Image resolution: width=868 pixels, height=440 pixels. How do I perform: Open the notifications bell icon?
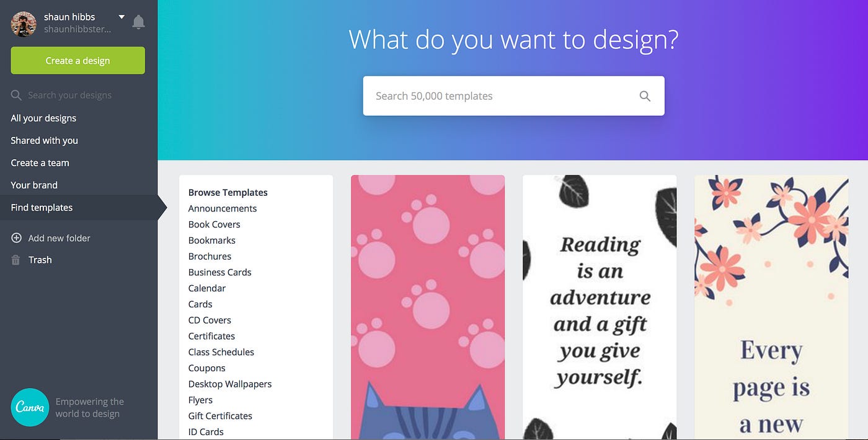pyautogui.click(x=139, y=22)
